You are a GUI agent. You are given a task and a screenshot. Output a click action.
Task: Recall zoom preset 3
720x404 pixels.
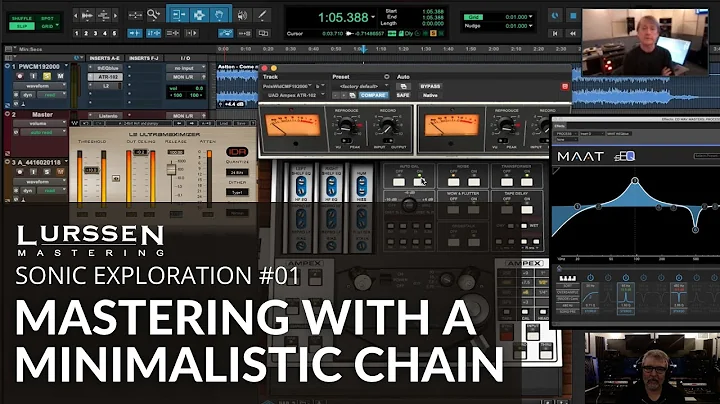(96, 33)
